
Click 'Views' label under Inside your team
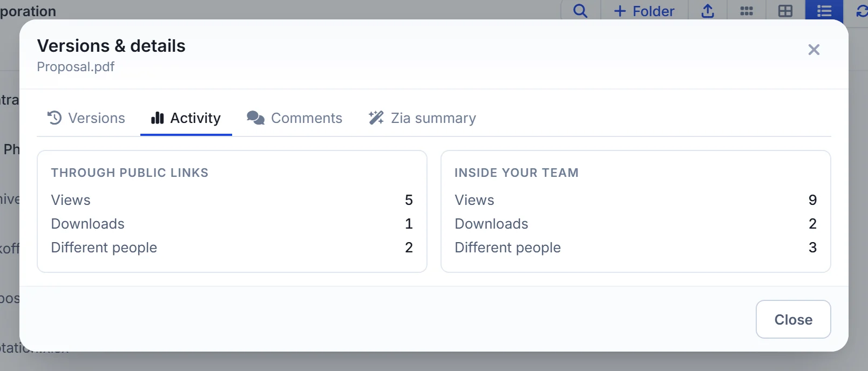click(474, 200)
